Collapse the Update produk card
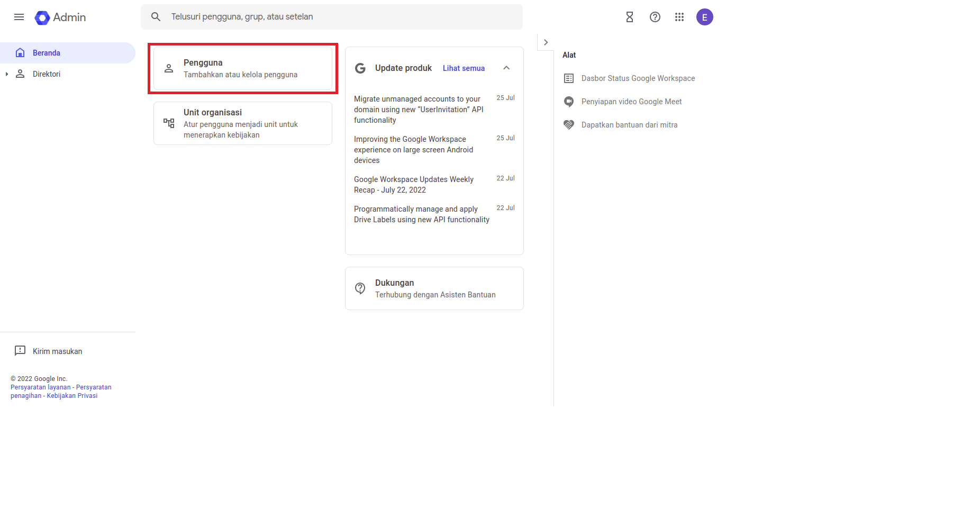 (506, 68)
